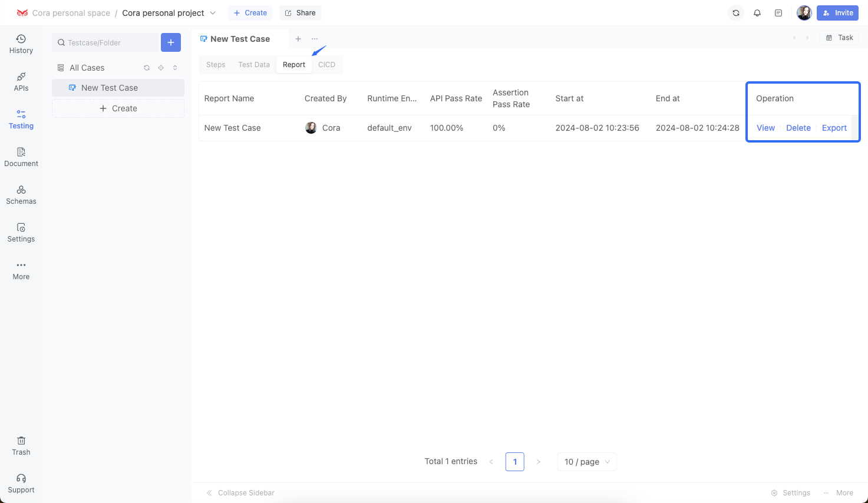
Task: Expand the project name dropdown chevron
Action: click(x=213, y=13)
